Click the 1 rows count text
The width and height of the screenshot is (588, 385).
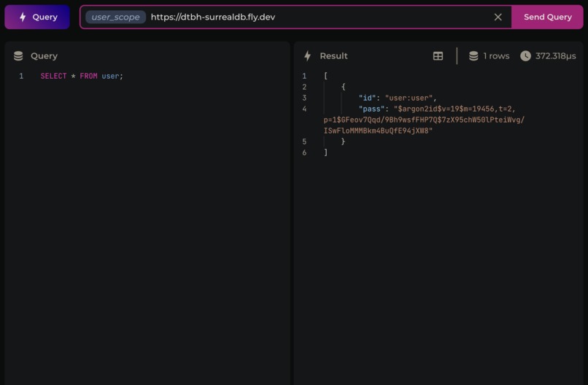click(496, 56)
